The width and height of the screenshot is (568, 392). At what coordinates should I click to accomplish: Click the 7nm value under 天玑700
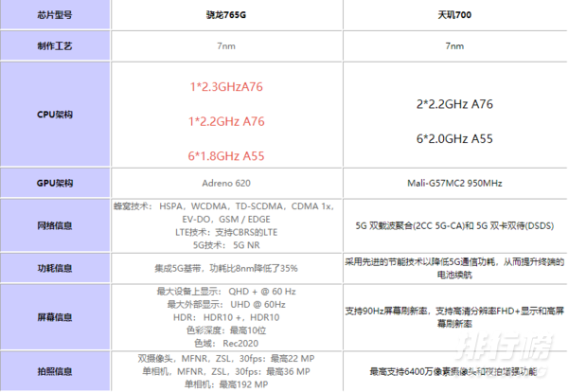coord(454,46)
